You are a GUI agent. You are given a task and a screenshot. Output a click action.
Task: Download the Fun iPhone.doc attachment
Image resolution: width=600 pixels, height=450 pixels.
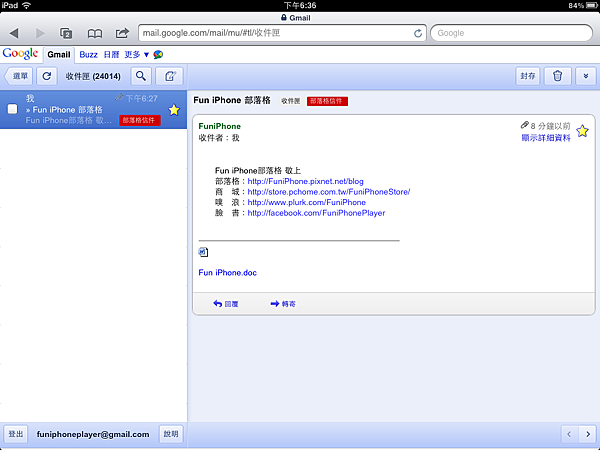(x=227, y=272)
